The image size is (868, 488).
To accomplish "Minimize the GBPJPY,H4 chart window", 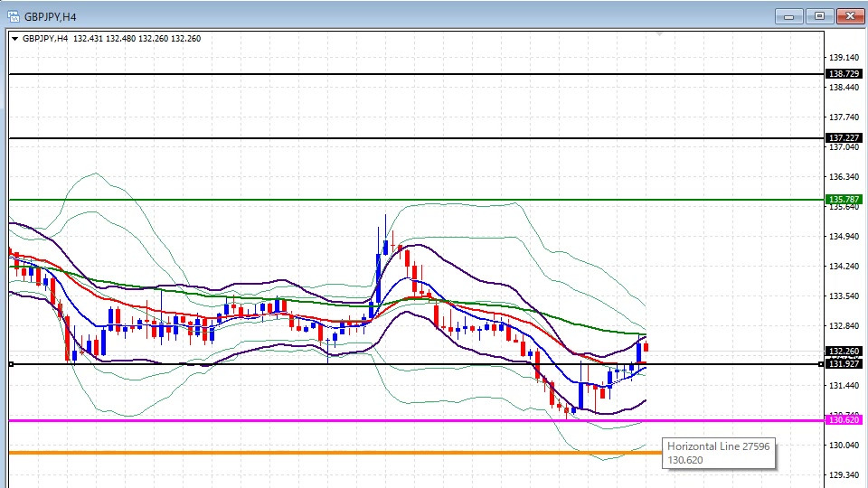I will pyautogui.click(x=788, y=16).
